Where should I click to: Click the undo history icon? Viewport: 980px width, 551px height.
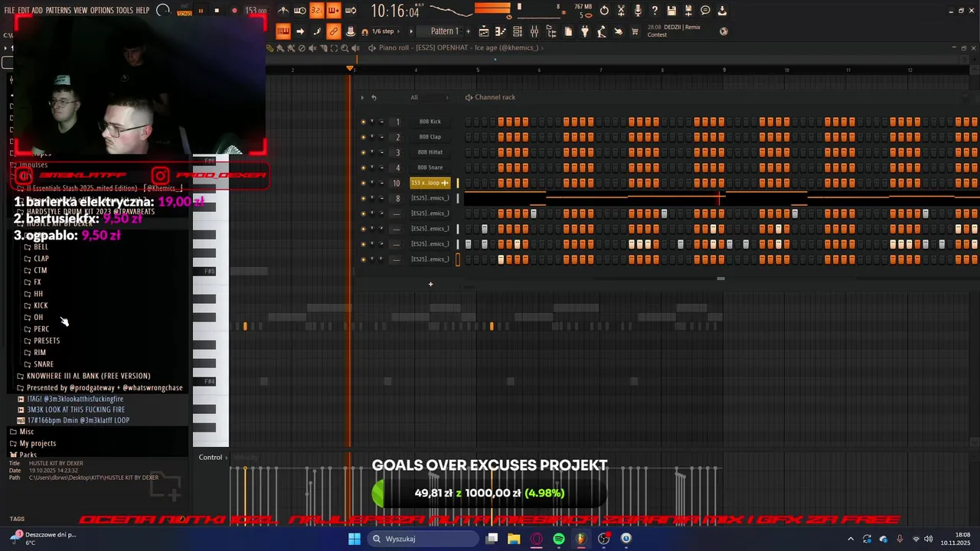(x=604, y=11)
